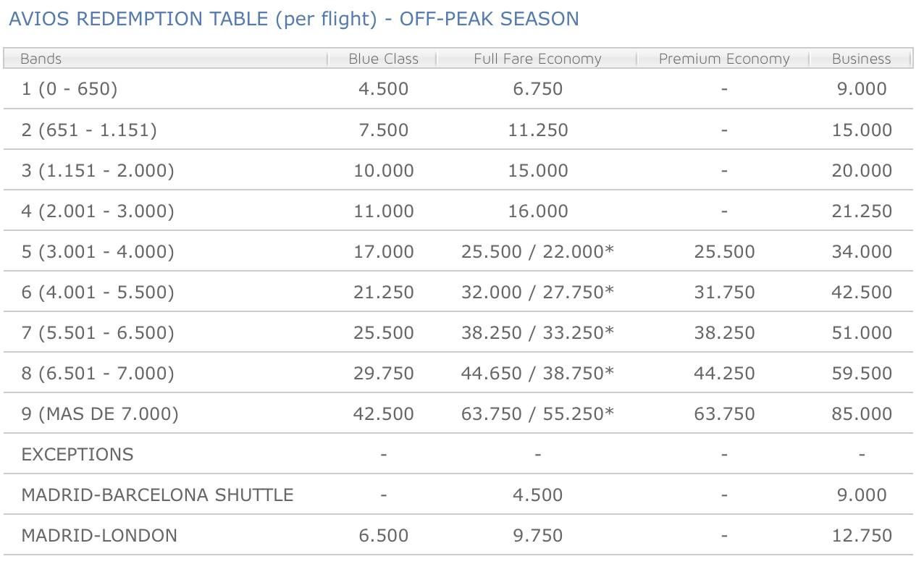
Task: Select the EXCEPTIONS row label
Action: (x=77, y=454)
